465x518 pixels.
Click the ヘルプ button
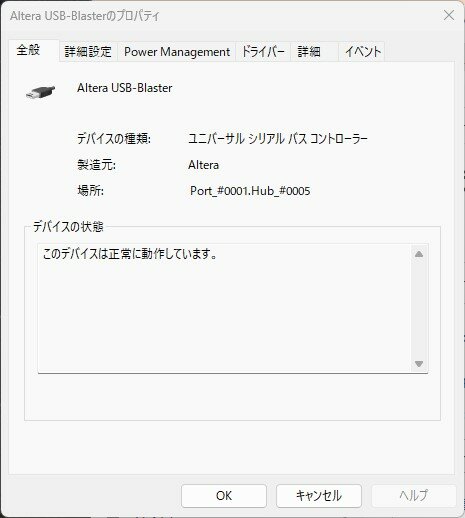point(414,496)
